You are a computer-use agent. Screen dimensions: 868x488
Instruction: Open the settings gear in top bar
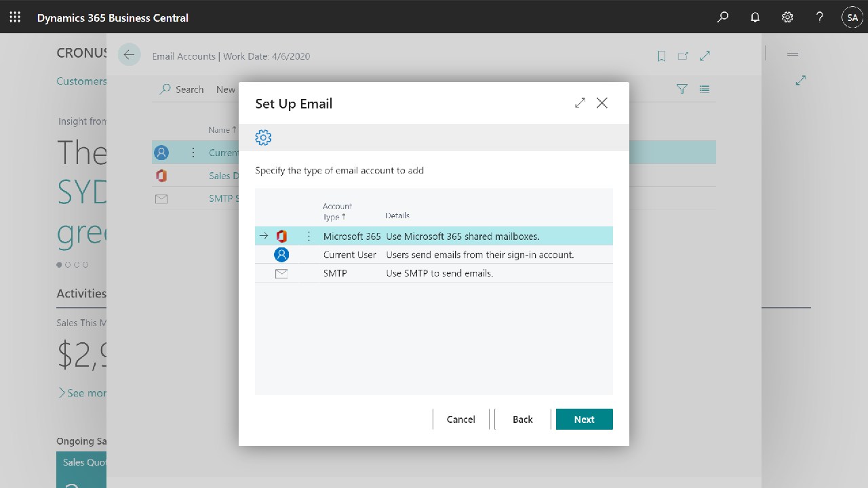point(787,17)
